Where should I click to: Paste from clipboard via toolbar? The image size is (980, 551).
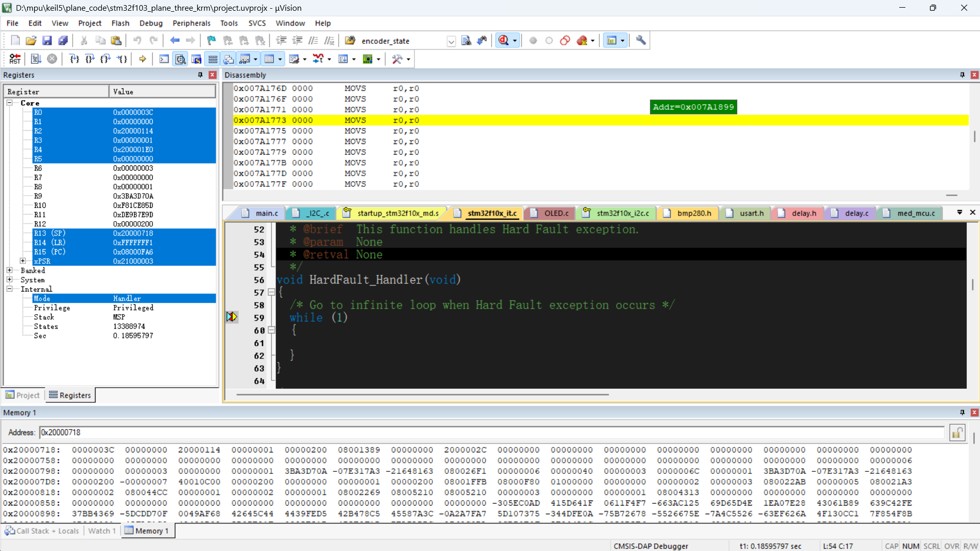click(x=116, y=40)
